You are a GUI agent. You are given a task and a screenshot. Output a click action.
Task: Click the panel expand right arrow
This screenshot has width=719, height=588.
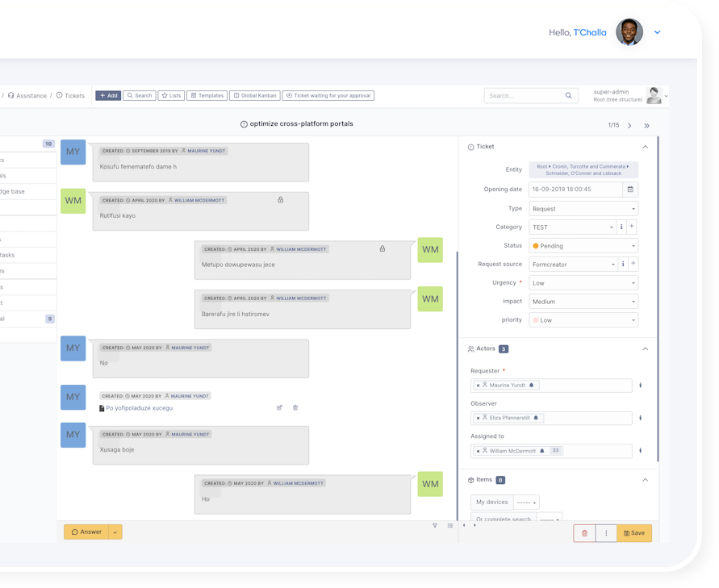474,525
